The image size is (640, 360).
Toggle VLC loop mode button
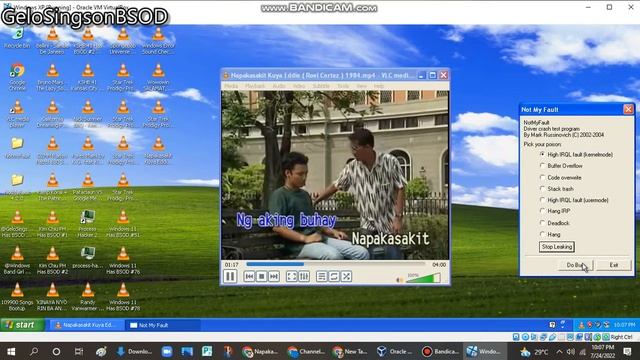tap(334, 276)
